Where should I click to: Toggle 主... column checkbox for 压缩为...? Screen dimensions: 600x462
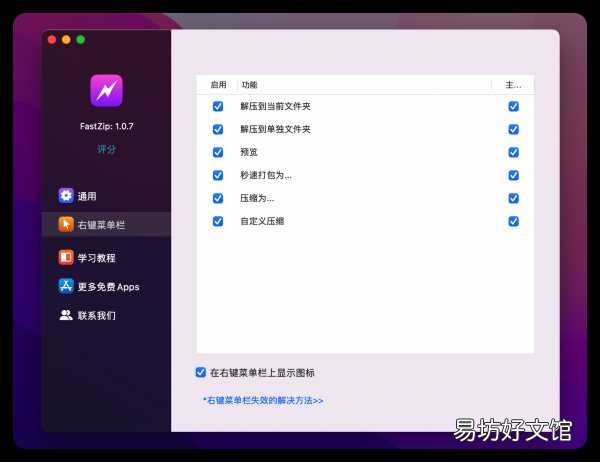(x=514, y=198)
